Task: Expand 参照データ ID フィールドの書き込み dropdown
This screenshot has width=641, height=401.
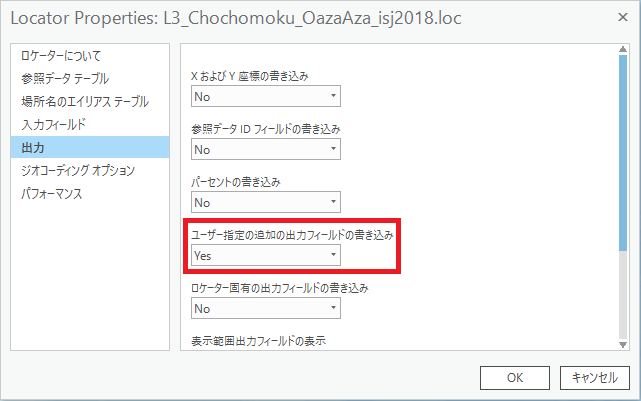Action: (x=266, y=149)
